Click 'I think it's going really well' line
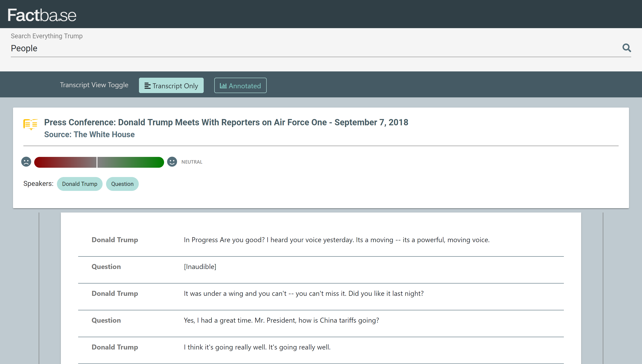Image resolution: width=642 pixels, height=364 pixels. click(x=257, y=347)
